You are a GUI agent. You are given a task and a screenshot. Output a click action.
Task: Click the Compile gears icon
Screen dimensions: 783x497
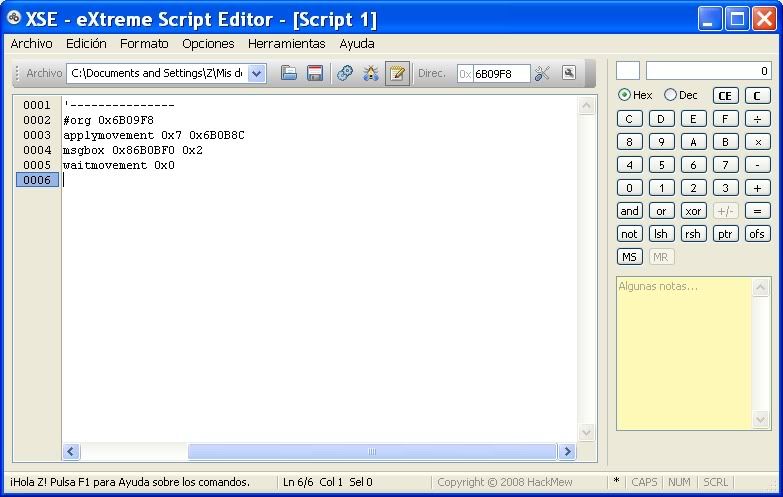(x=345, y=73)
